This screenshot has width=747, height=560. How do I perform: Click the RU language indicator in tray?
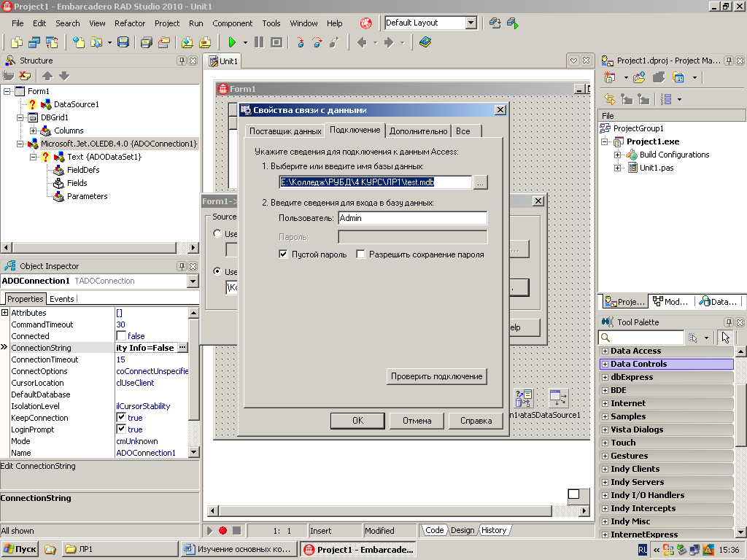point(643,550)
